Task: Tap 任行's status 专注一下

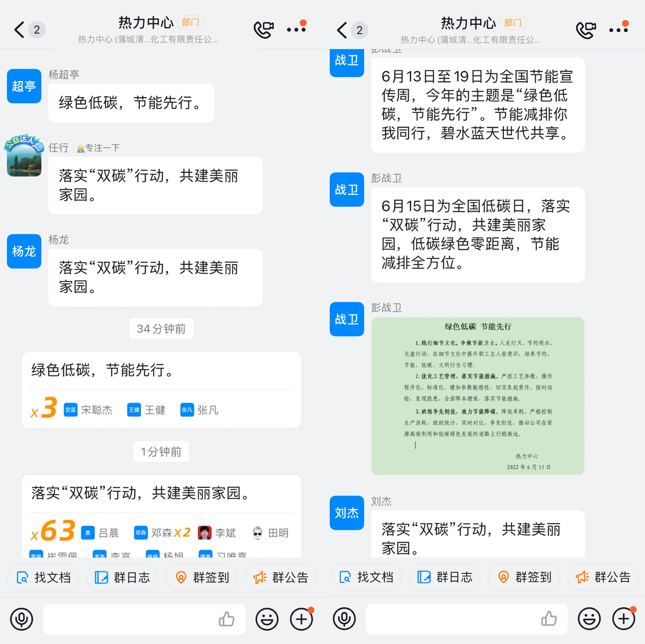Action: [98, 148]
